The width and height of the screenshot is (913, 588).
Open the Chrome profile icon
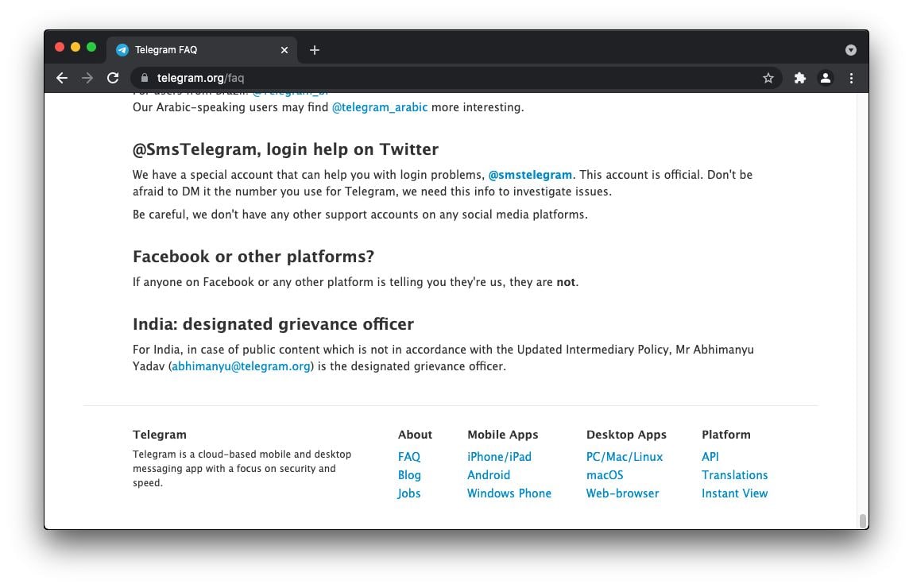coord(825,78)
